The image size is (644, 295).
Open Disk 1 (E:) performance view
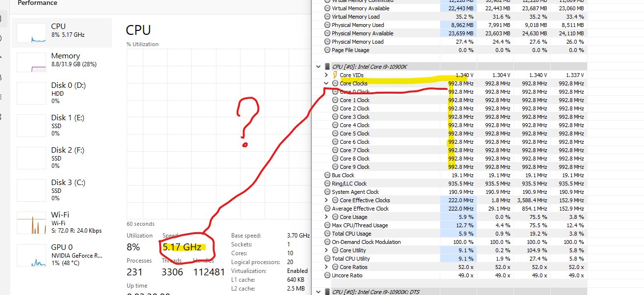(x=62, y=125)
